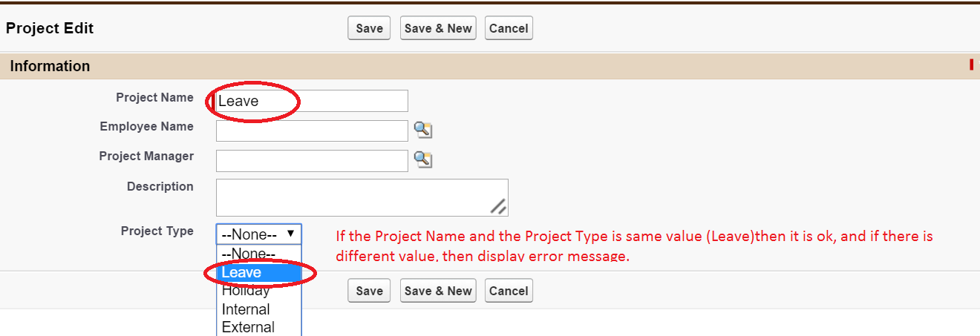Select the --None-- option in the list

click(x=248, y=254)
